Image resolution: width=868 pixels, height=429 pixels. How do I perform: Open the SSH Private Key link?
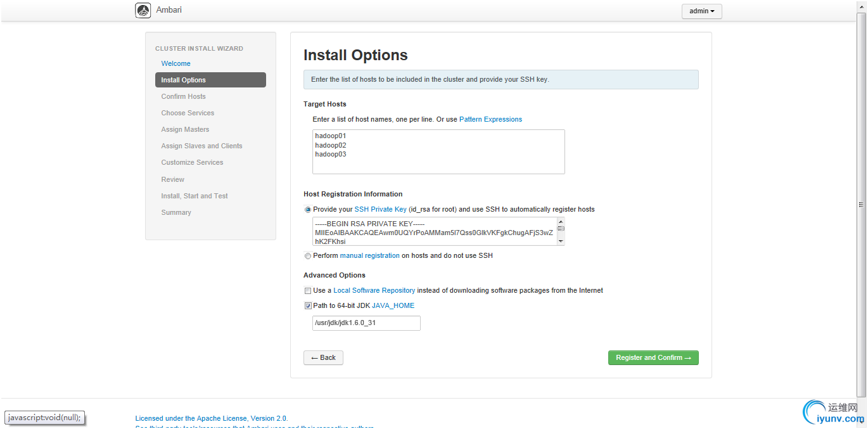click(380, 209)
